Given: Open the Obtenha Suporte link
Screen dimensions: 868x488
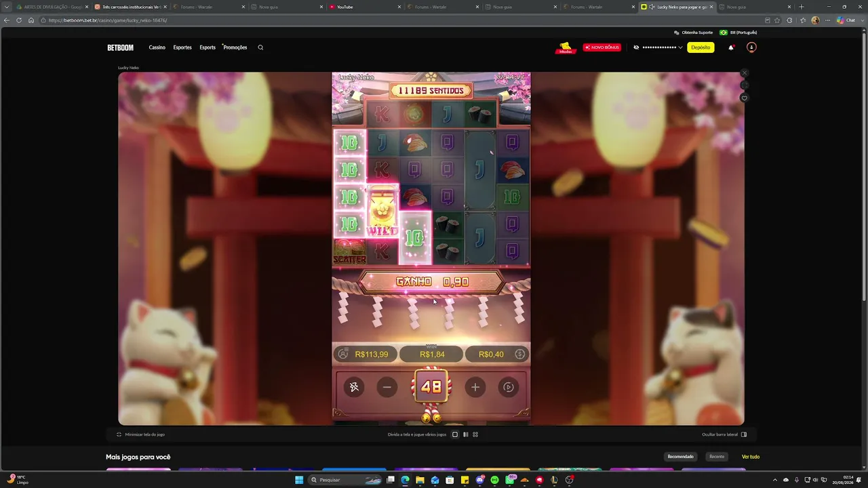Looking at the screenshot, I should pos(692,33).
